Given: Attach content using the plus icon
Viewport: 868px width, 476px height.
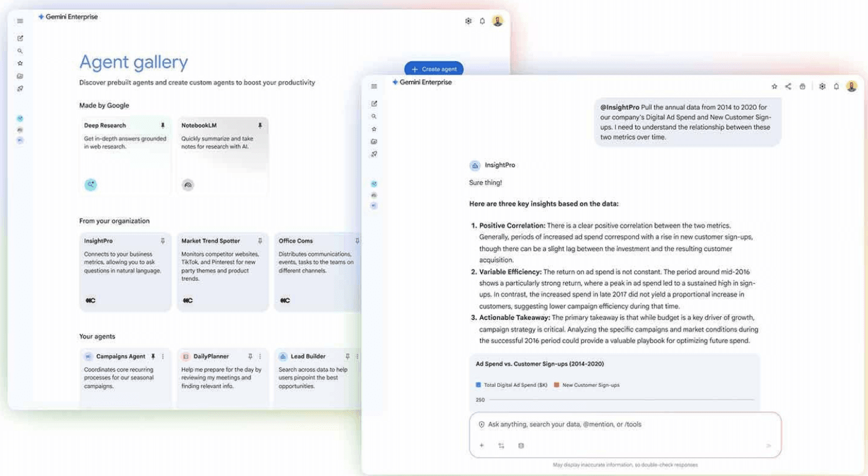Looking at the screenshot, I should click(x=482, y=445).
